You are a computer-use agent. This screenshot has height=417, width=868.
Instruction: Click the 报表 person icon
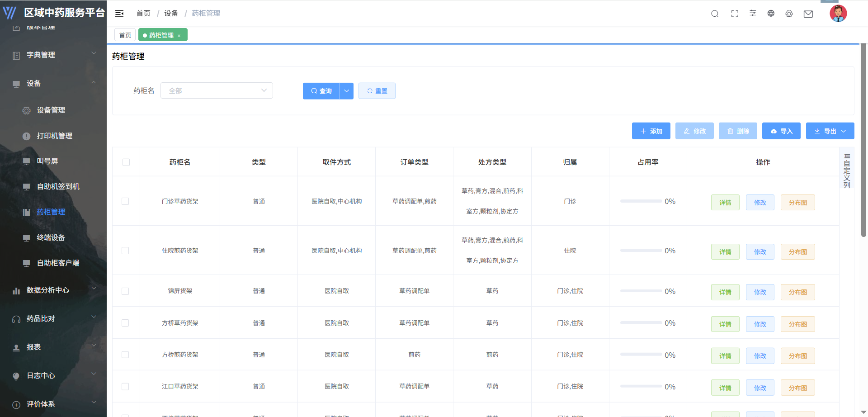click(16, 348)
